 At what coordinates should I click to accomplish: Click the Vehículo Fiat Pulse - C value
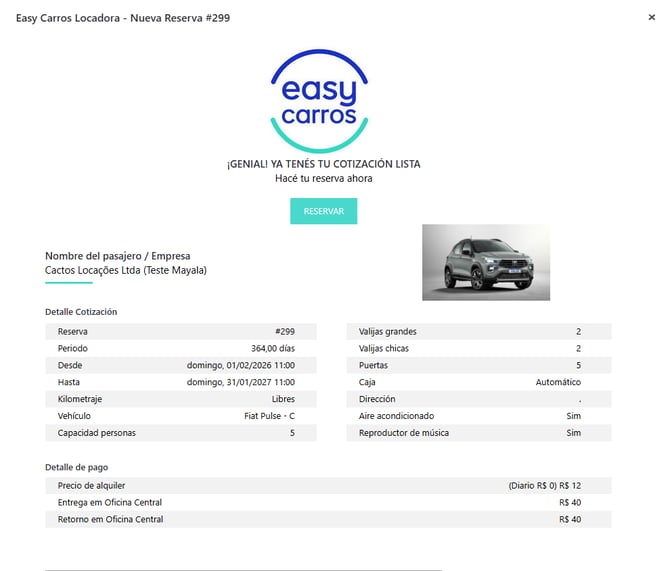coord(269,416)
